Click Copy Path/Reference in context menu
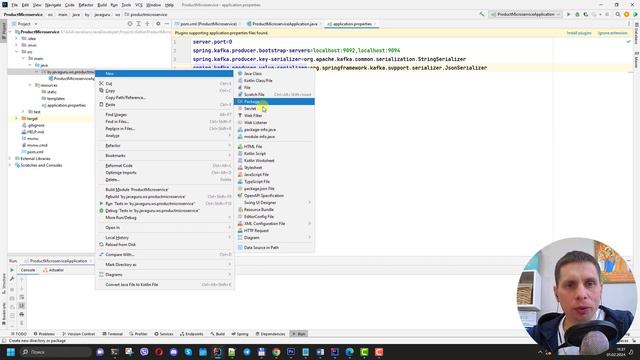 click(x=164, y=98)
